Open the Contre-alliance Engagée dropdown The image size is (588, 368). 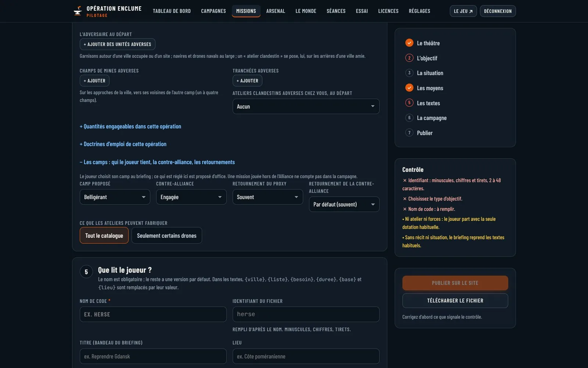[x=191, y=197]
